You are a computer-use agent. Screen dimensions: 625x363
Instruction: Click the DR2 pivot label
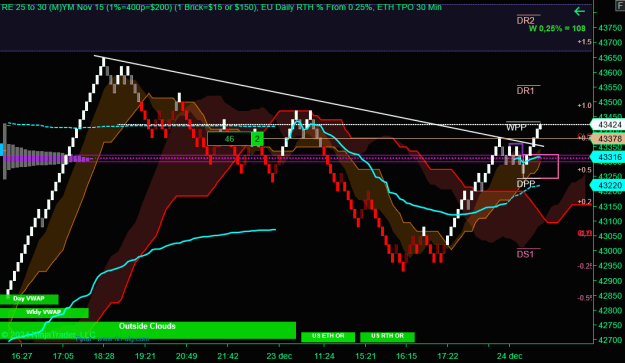(x=525, y=21)
